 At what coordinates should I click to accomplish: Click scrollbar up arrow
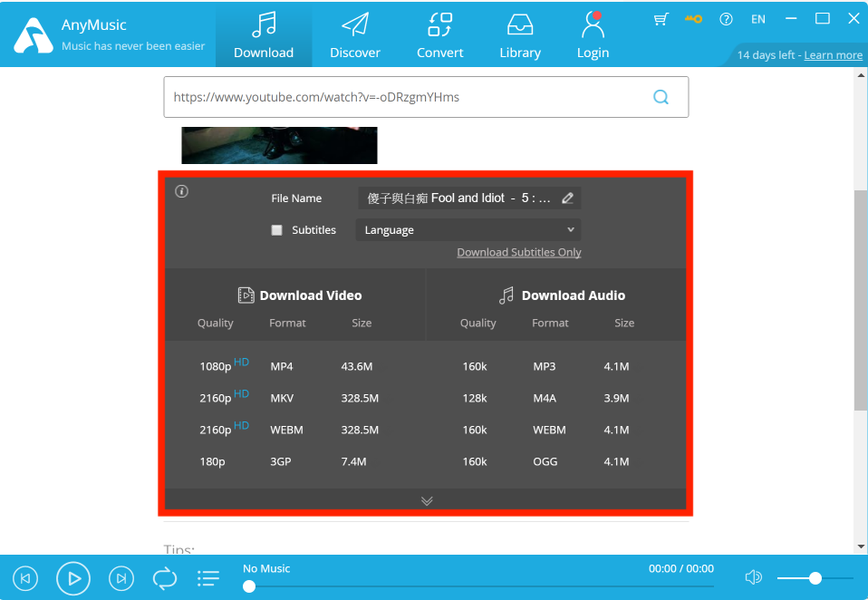(x=861, y=75)
